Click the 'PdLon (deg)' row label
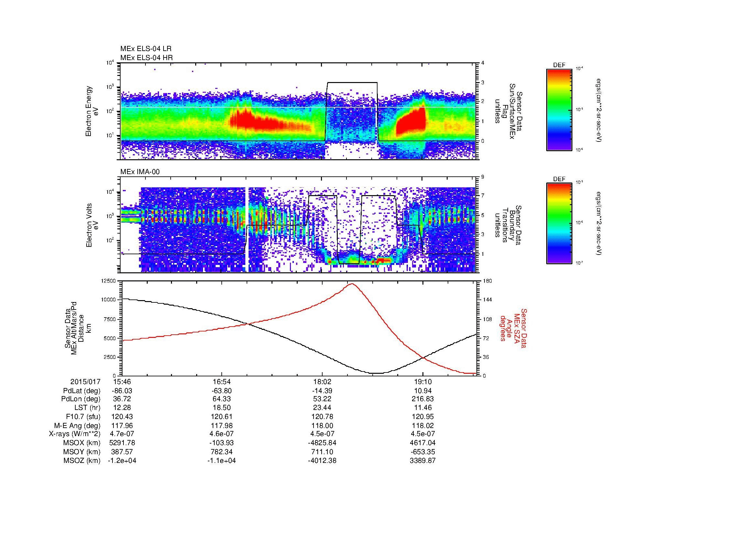The height and width of the screenshot is (534, 756). pos(81,399)
